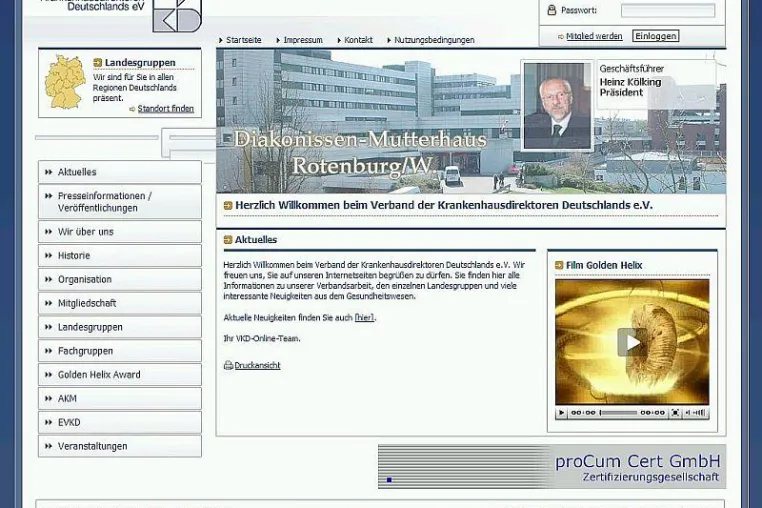Click the Einloggen button

[x=656, y=36]
